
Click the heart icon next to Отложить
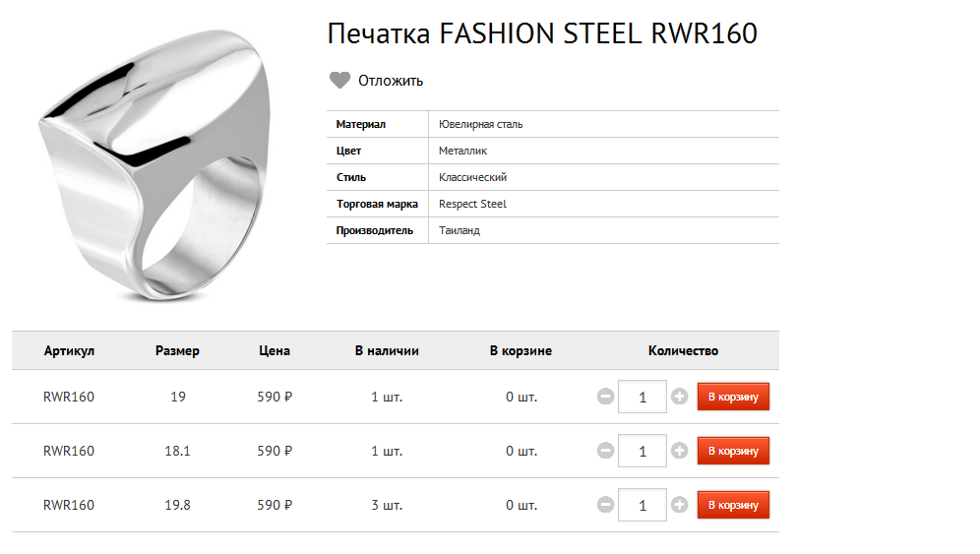pyautogui.click(x=339, y=81)
